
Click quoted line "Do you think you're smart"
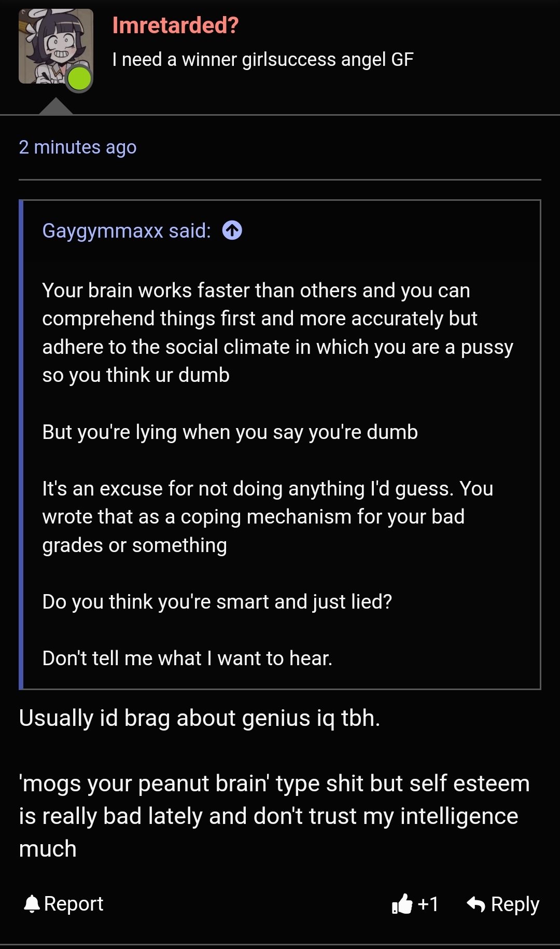217,602
